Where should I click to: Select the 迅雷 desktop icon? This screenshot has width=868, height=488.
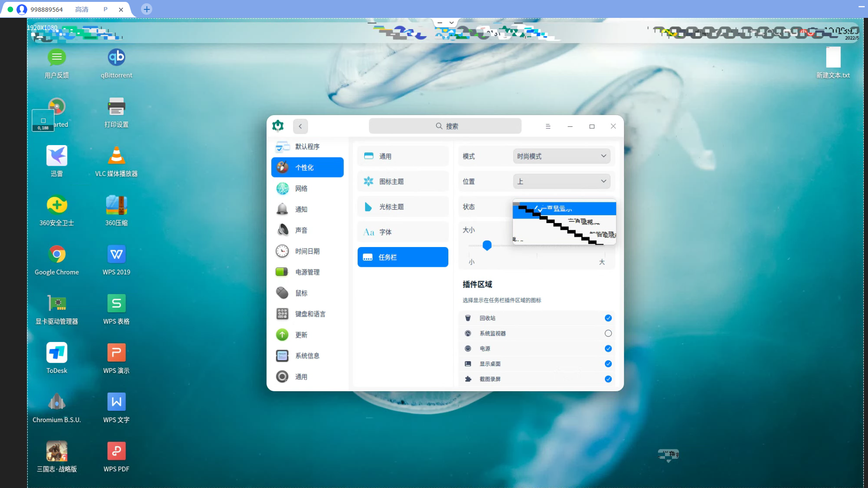coord(56,162)
